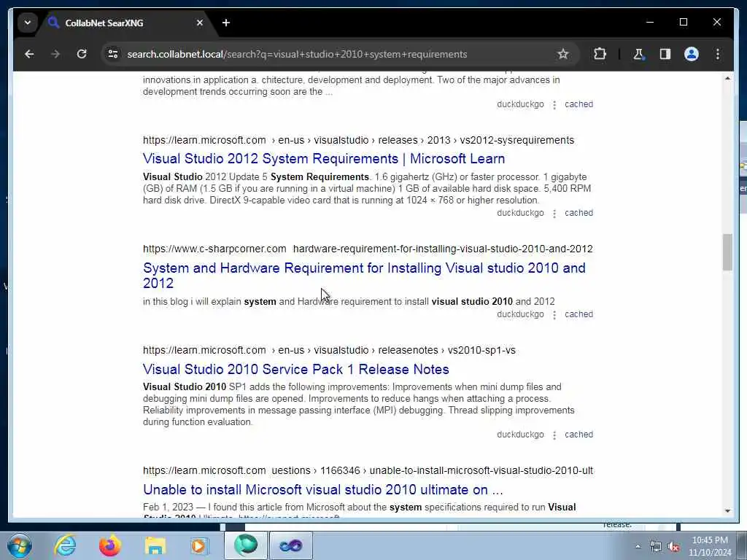747x560 pixels.
Task: Open the network status tray icon
Action: tap(656, 547)
